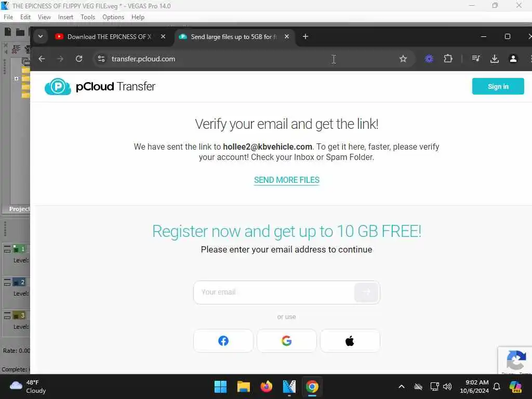
Task: View site information icon beside URL
Action: [x=101, y=59]
